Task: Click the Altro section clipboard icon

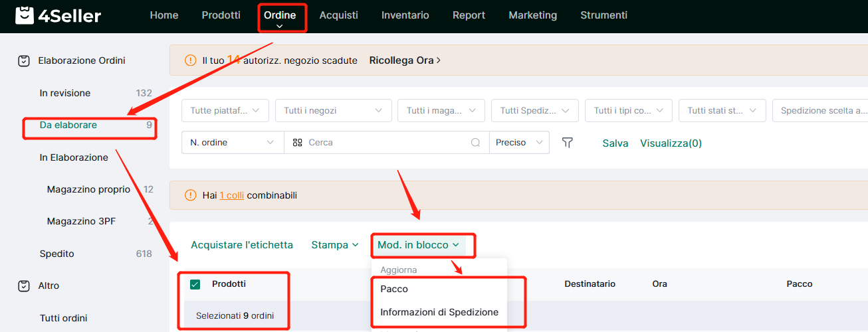Action: pyautogui.click(x=23, y=286)
